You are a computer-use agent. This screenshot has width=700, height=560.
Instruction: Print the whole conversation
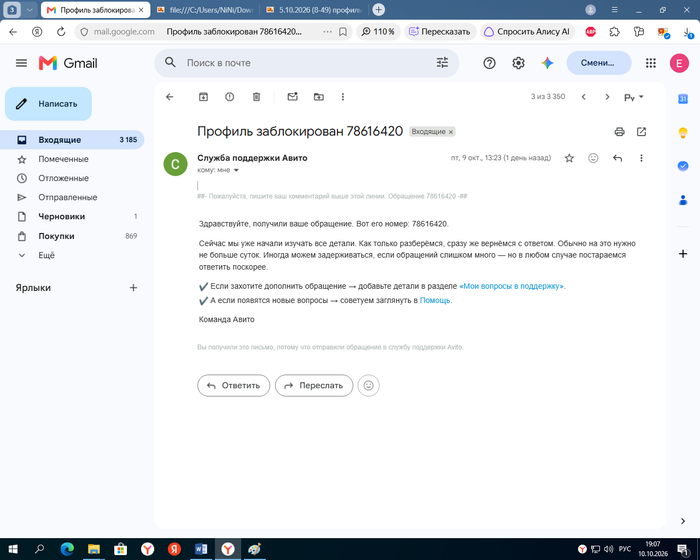click(x=619, y=132)
